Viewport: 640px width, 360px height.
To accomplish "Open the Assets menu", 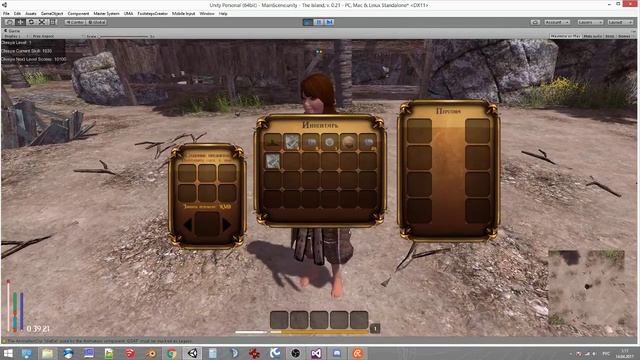I will (x=31, y=13).
